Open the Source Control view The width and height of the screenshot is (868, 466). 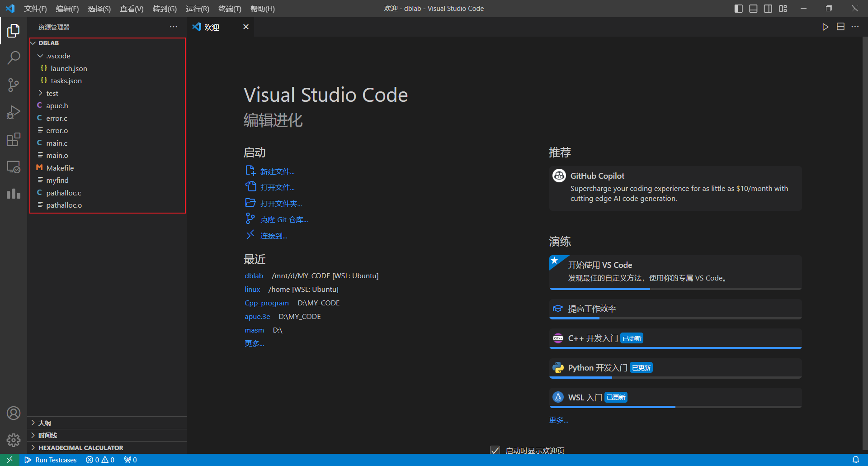[14, 85]
